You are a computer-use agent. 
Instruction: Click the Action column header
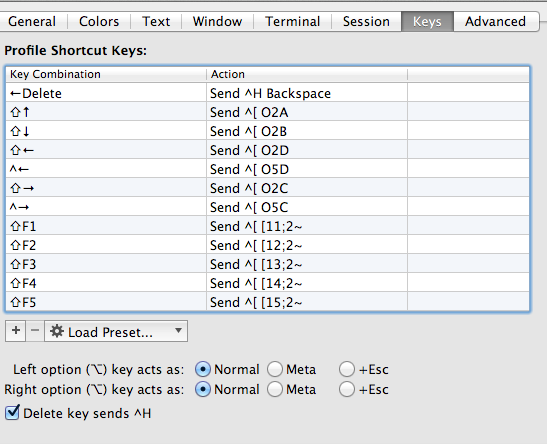[x=307, y=74]
